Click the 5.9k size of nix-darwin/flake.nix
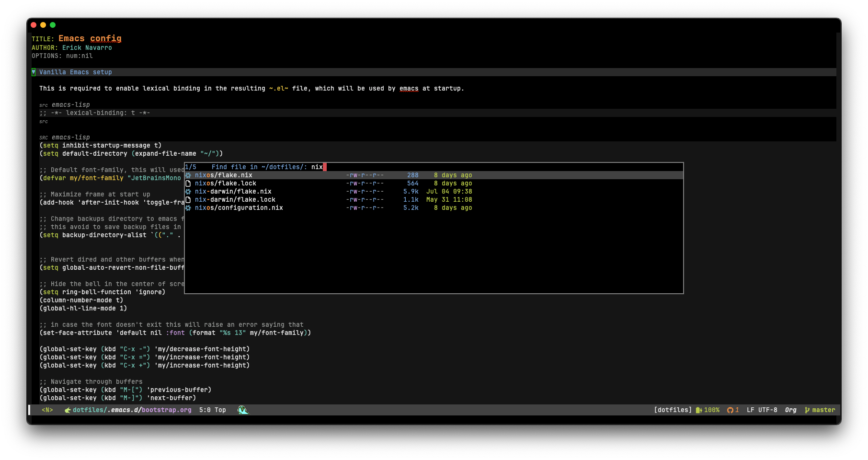Image resolution: width=868 pixels, height=460 pixels. click(x=411, y=192)
